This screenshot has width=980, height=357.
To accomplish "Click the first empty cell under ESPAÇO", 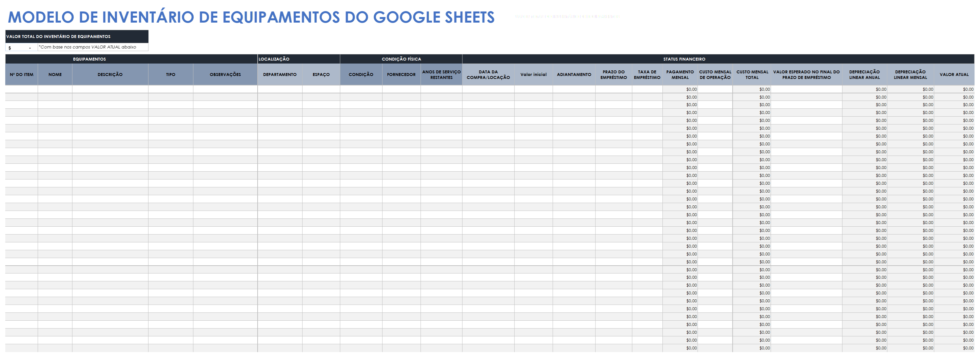I will coord(321,89).
